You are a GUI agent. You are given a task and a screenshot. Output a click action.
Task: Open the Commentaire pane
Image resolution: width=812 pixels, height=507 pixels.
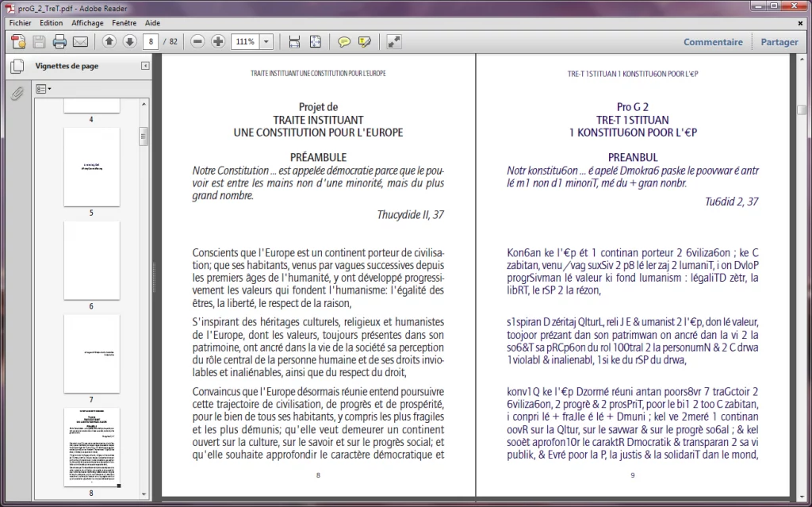(x=713, y=42)
